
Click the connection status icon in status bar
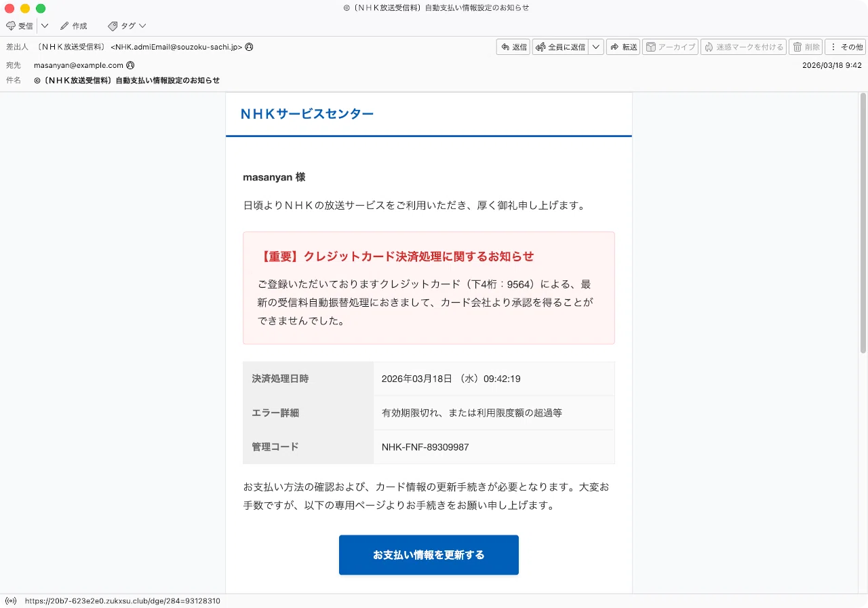11,601
